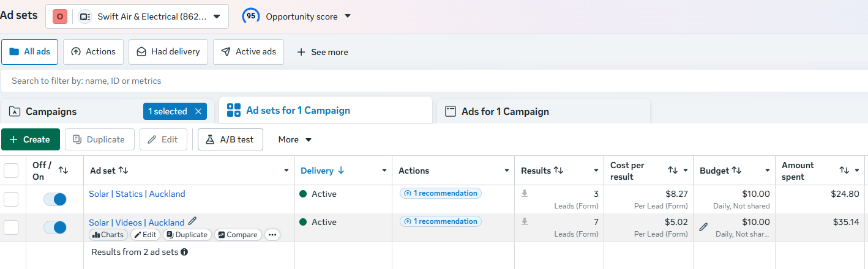Click the 95 opportunity score circle
This screenshot has height=269, width=868.
[250, 16]
